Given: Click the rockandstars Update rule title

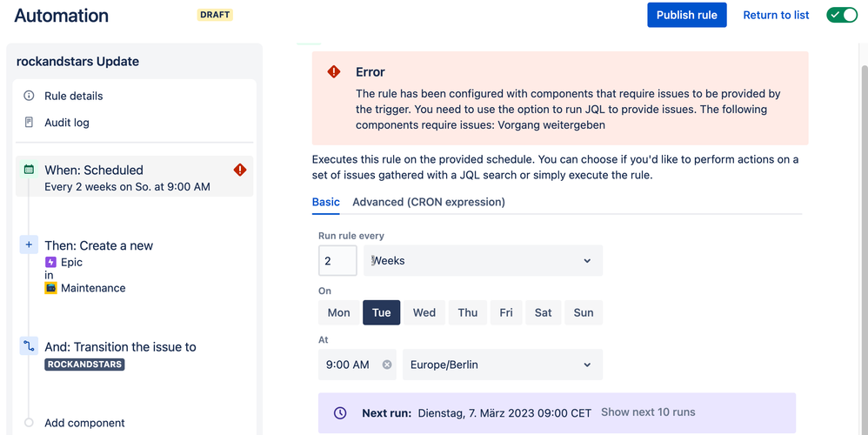Looking at the screenshot, I should [77, 62].
